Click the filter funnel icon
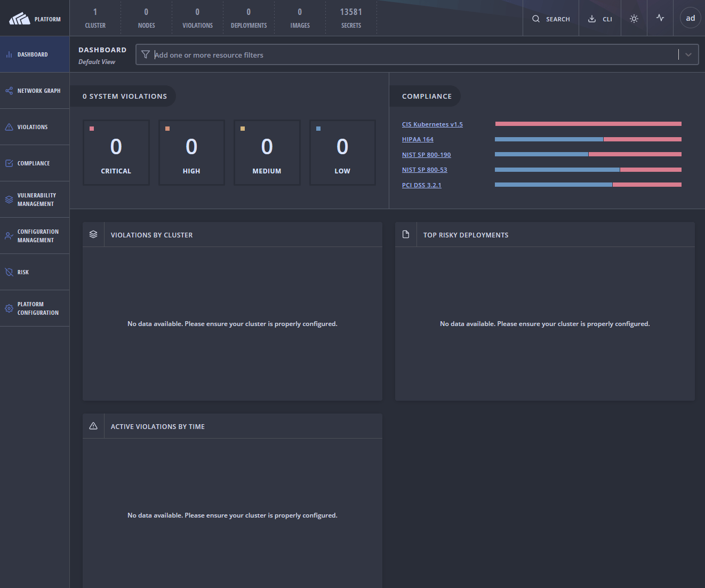 pyautogui.click(x=146, y=54)
